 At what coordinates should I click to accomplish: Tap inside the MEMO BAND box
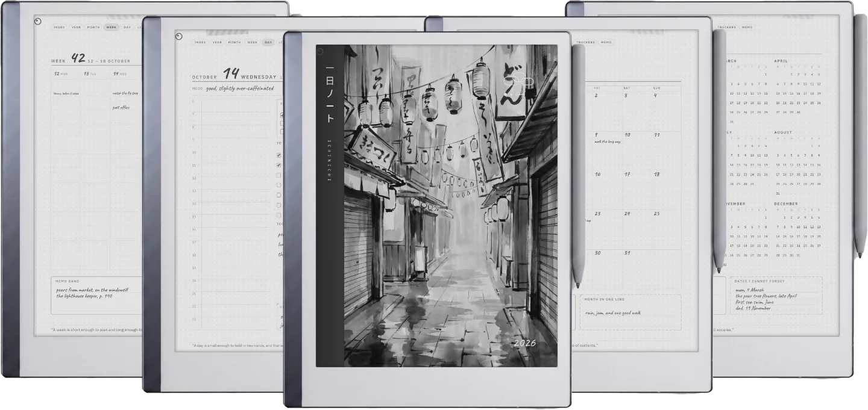[x=96, y=296]
